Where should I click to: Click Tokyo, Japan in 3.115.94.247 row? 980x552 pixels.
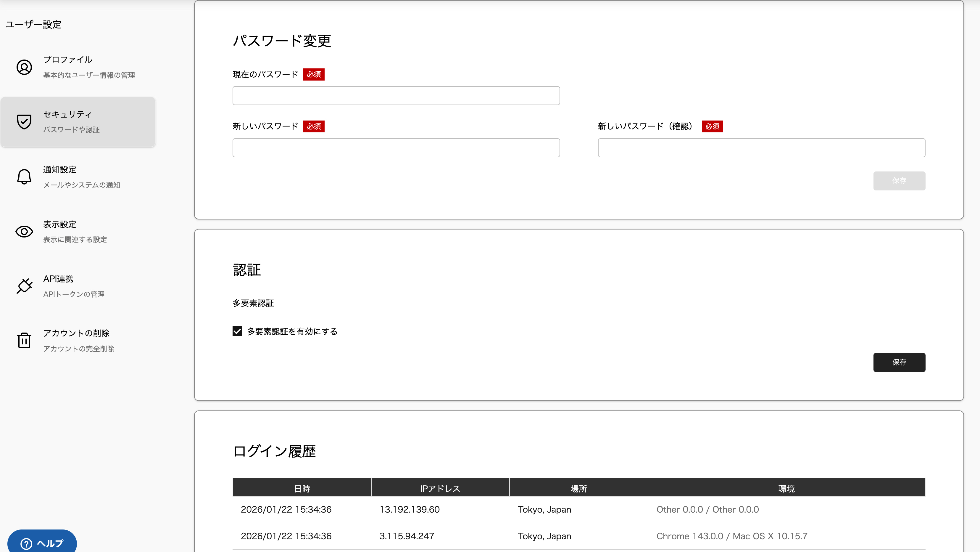coord(544,536)
